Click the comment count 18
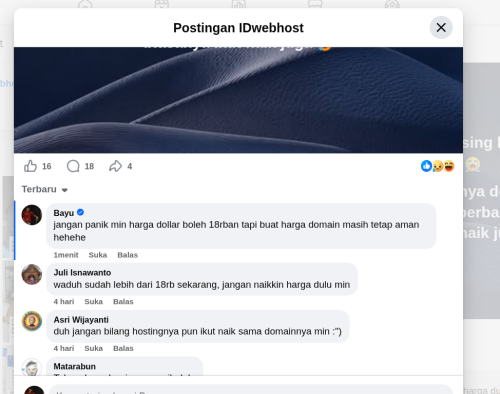 (89, 166)
